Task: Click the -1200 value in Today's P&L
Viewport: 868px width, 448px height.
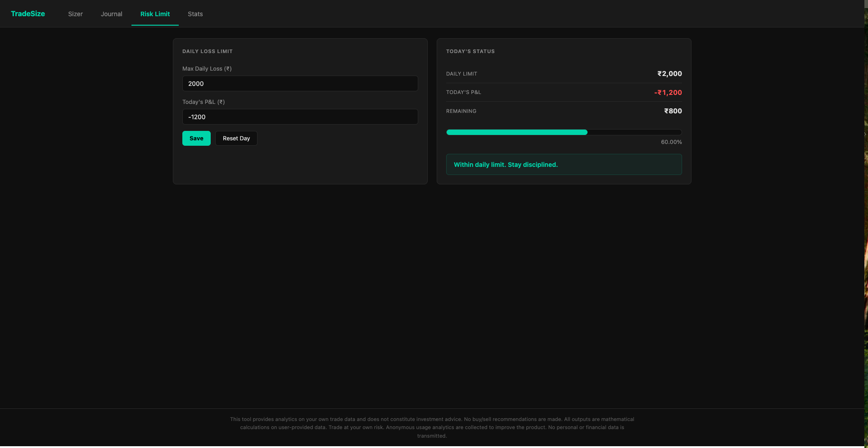Action: coord(197,116)
